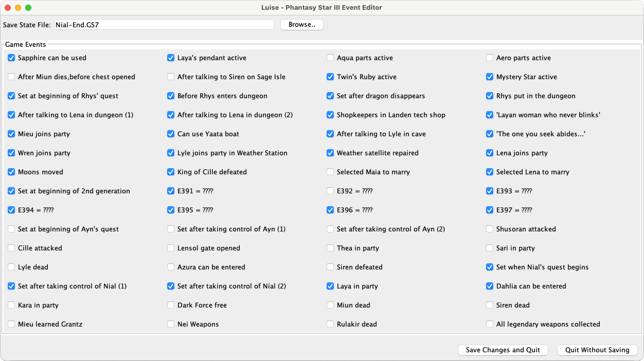This screenshot has width=644, height=361.
Task: Toggle 'Lyle joins party in Weather Station'
Action: 171,153
